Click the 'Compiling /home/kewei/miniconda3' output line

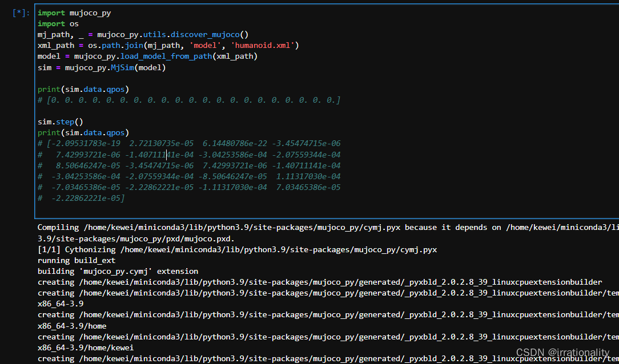pyautogui.click(x=328, y=228)
